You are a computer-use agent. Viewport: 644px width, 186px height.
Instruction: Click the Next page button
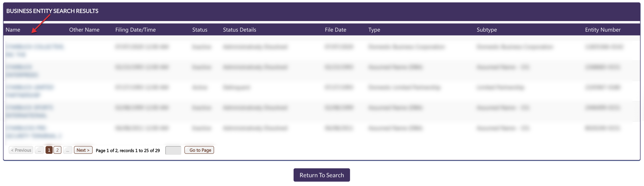(83, 150)
